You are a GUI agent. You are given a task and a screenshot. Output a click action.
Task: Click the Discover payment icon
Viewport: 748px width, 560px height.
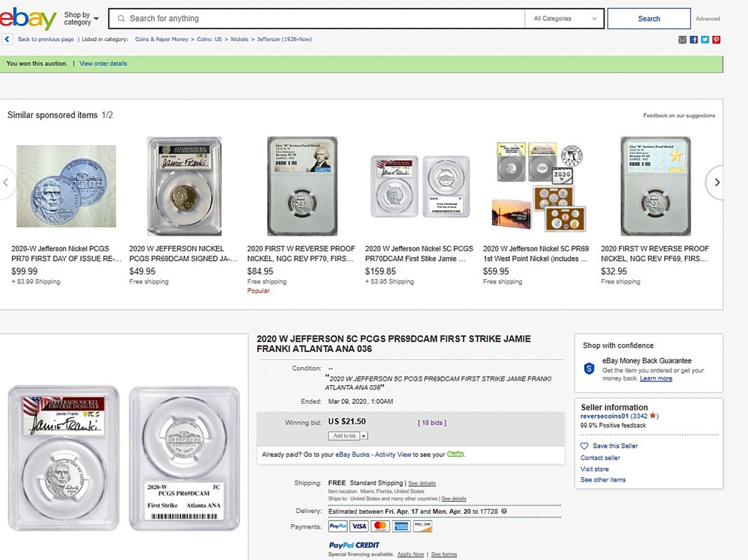pos(423,526)
